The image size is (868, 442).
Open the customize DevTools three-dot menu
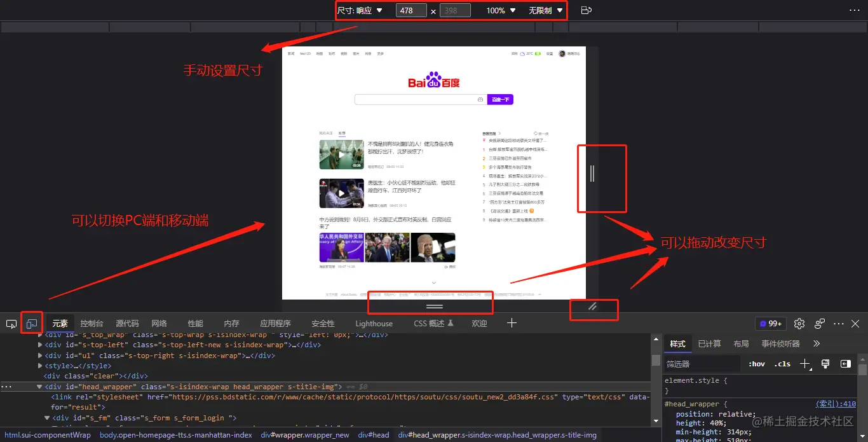839,324
